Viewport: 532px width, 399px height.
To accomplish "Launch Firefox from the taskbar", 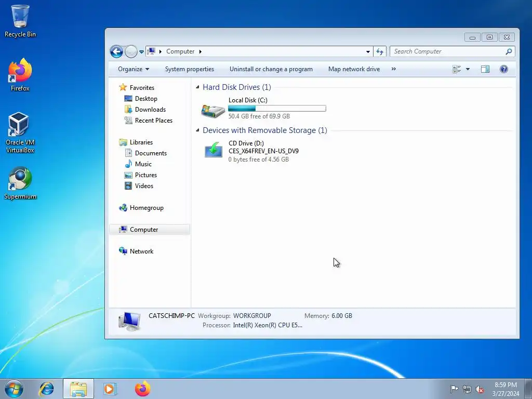I will [142, 389].
